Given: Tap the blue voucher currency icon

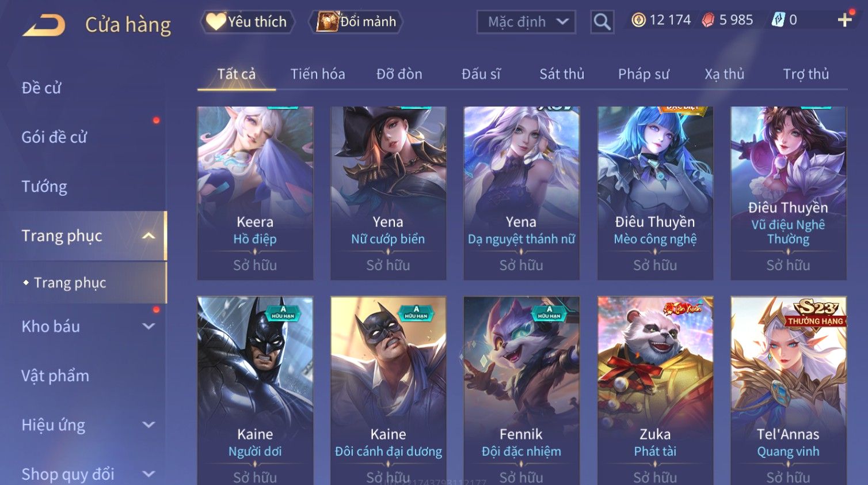Looking at the screenshot, I should coord(778,20).
